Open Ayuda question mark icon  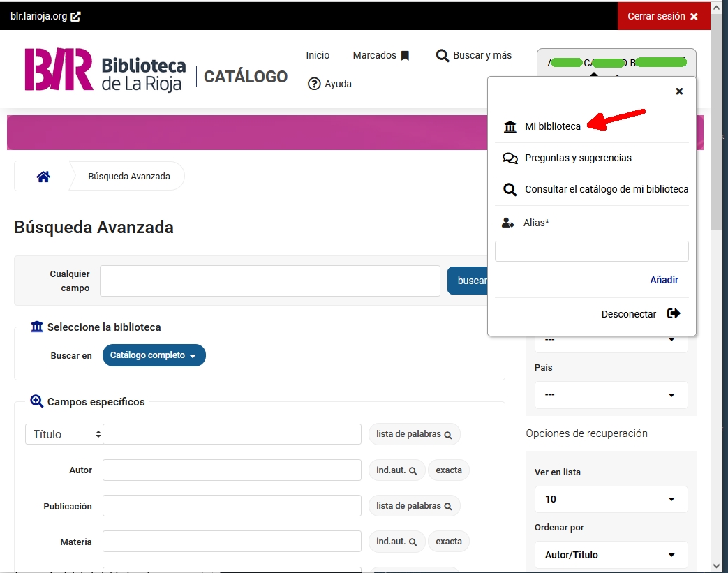(x=314, y=84)
